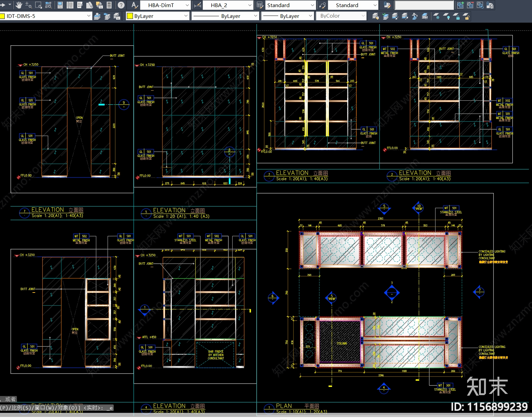Click the Save reference edits icon

[490, 5]
